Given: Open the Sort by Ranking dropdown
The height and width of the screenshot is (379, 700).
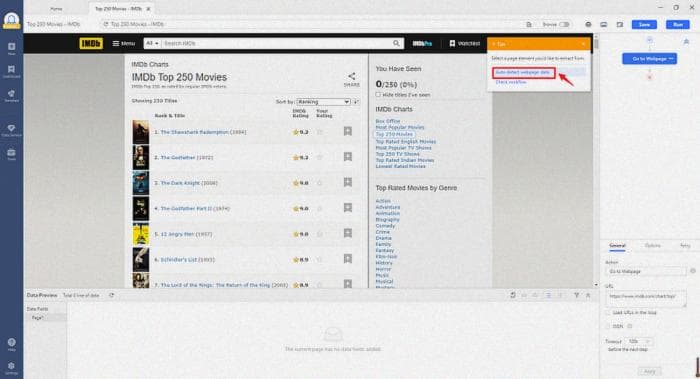Looking at the screenshot, I should [x=323, y=102].
